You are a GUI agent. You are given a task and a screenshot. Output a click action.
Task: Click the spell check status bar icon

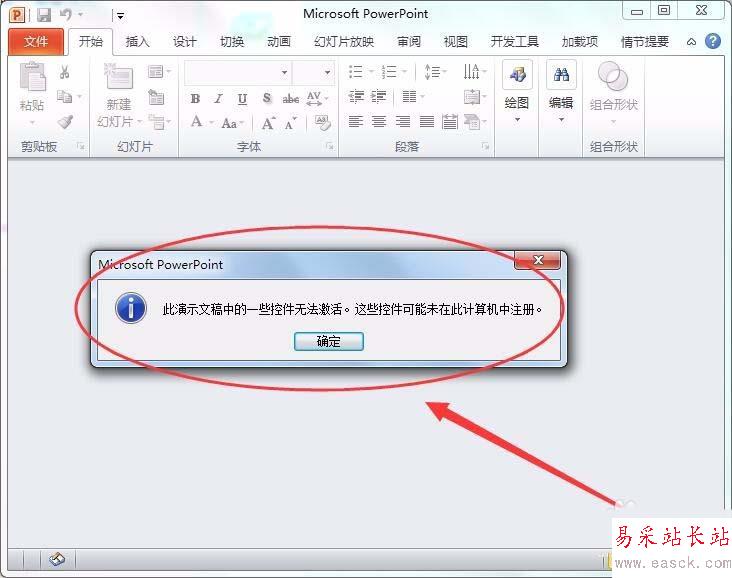click(57, 559)
